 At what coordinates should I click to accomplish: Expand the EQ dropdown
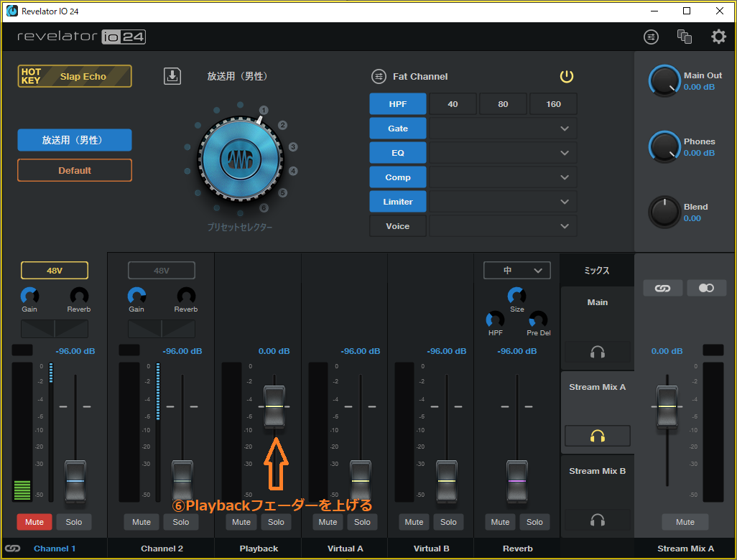[x=503, y=153]
